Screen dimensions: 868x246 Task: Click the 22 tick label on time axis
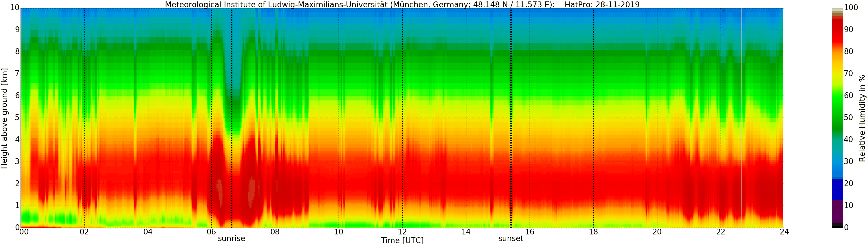click(720, 232)
